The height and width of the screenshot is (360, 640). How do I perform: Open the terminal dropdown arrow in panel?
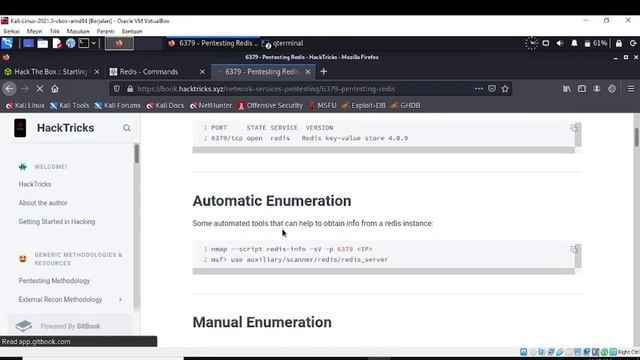tap(94, 43)
